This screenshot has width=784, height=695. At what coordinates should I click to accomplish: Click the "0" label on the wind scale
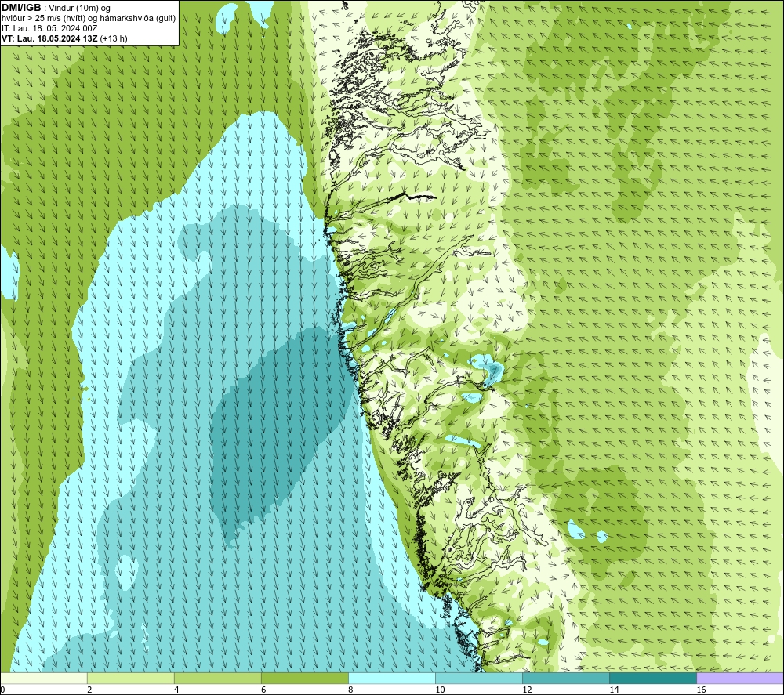pyautogui.click(x=2, y=690)
